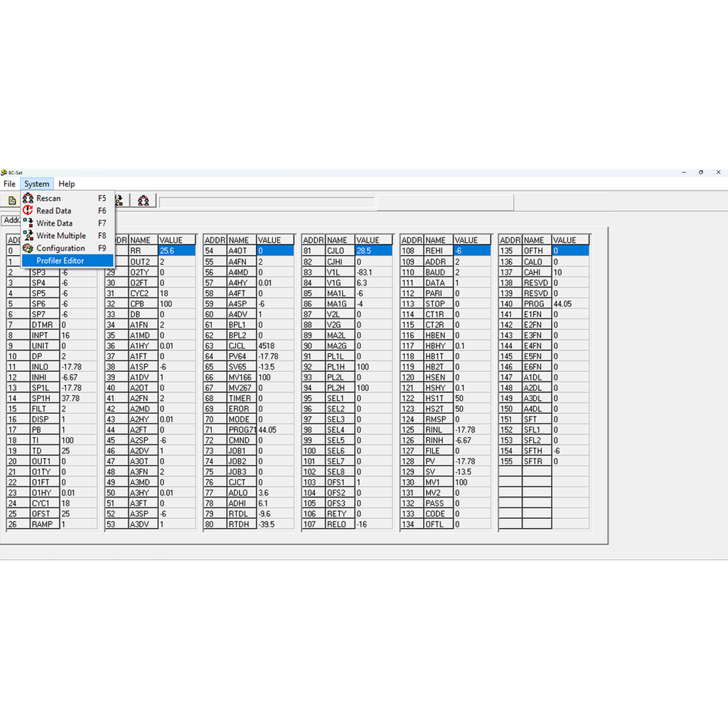Select the highlighted REHI value cell
The width and height of the screenshot is (728, 728).
click(473, 250)
